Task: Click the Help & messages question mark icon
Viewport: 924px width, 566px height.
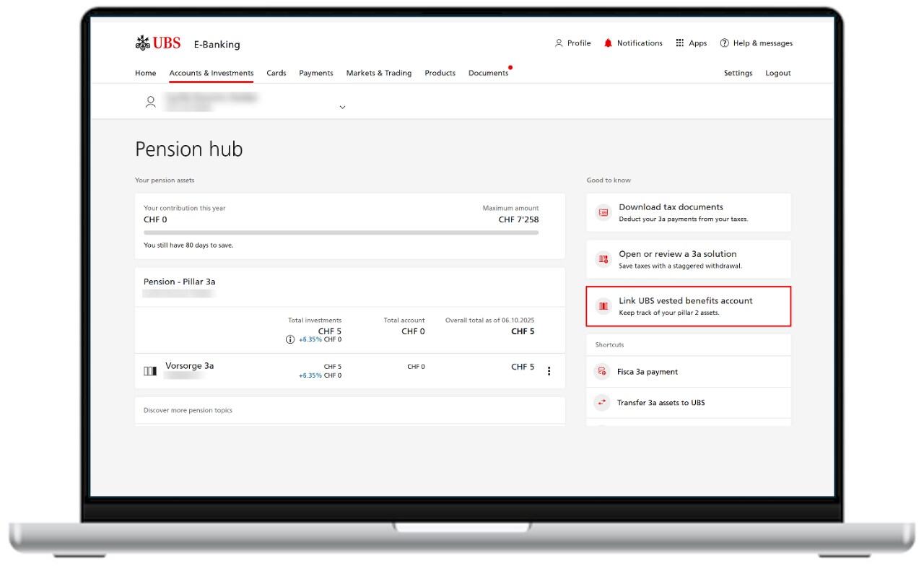Action: (x=724, y=43)
